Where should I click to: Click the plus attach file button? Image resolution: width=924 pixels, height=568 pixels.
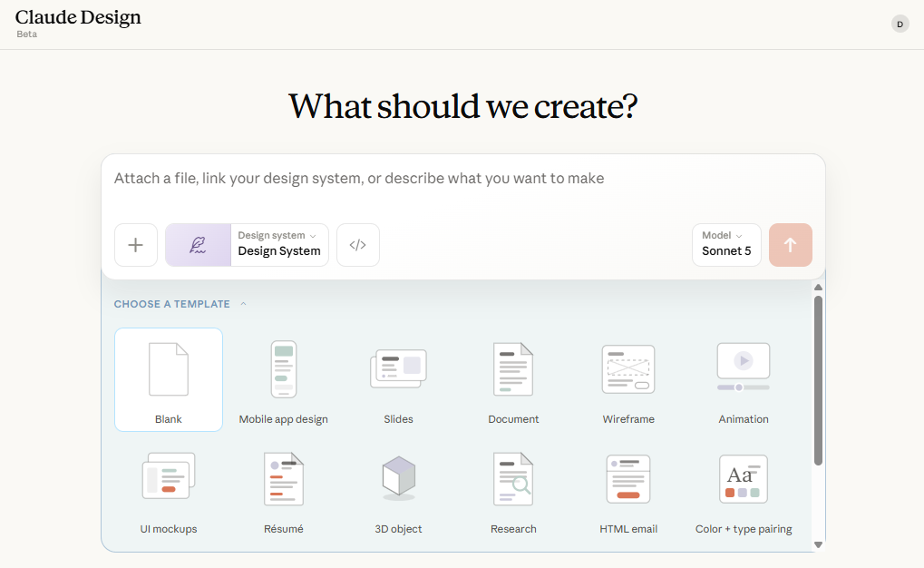click(x=135, y=245)
